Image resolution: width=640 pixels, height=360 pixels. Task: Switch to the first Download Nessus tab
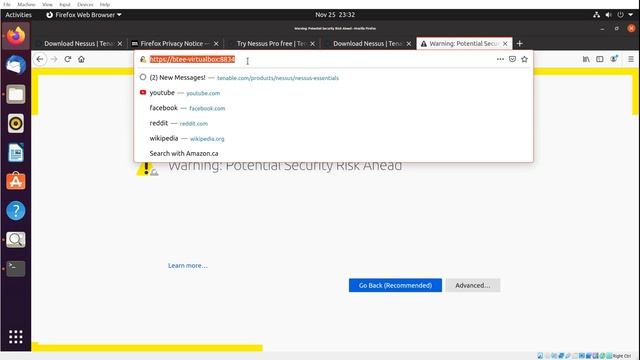[78, 44]
